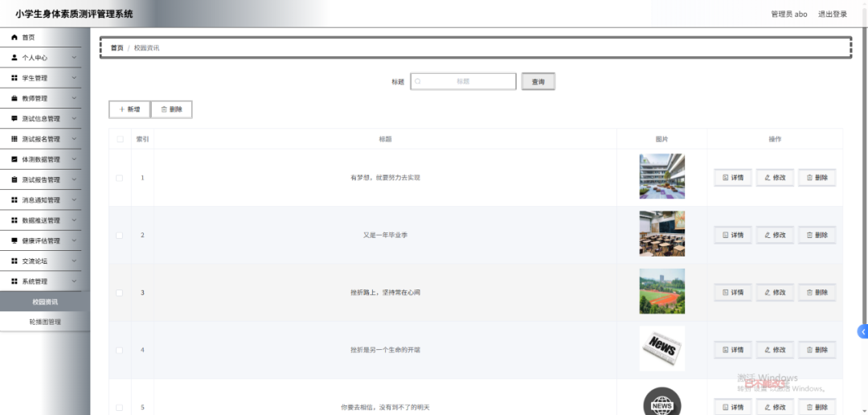Image resolution: width=868 pixels, height=415 pixels.
Task: Open the 首页 sidebar menu item
Action: 40,37
